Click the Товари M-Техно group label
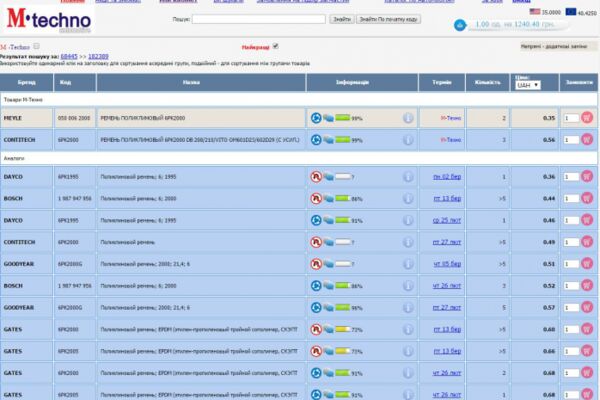This screenshot has height=400, width=600. pyautogui.click(x=23, y=100)
